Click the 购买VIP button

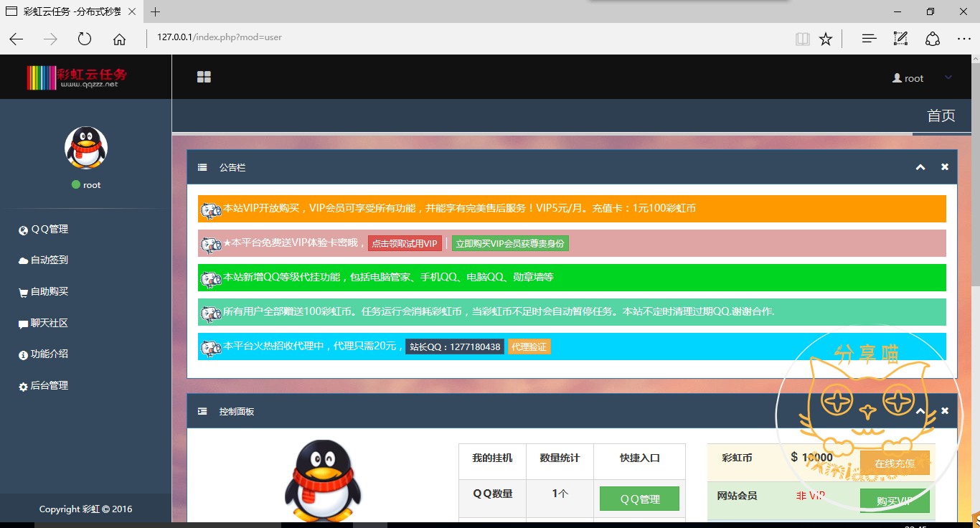click(x=895, y=501)
